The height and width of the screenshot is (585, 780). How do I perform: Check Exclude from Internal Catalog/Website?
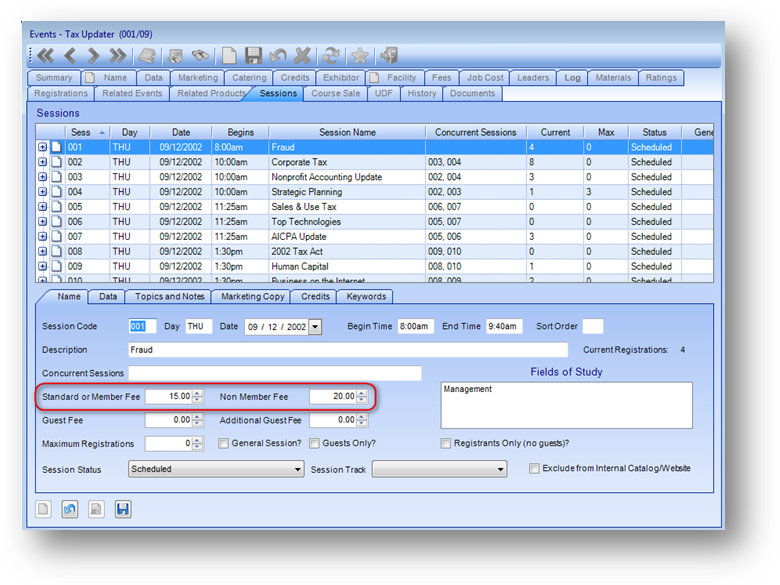(x=534, y=469)
